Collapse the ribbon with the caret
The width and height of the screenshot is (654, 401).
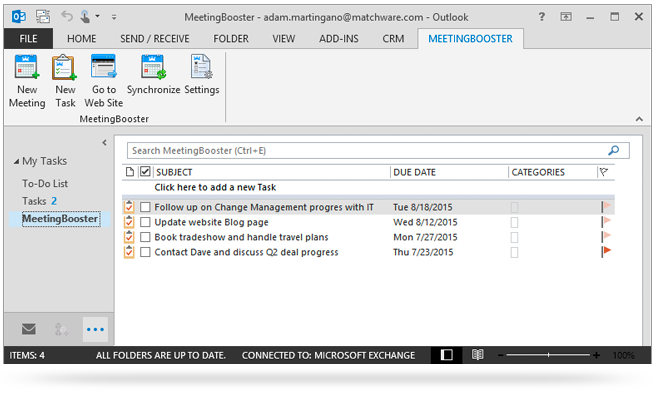(639, 119)
